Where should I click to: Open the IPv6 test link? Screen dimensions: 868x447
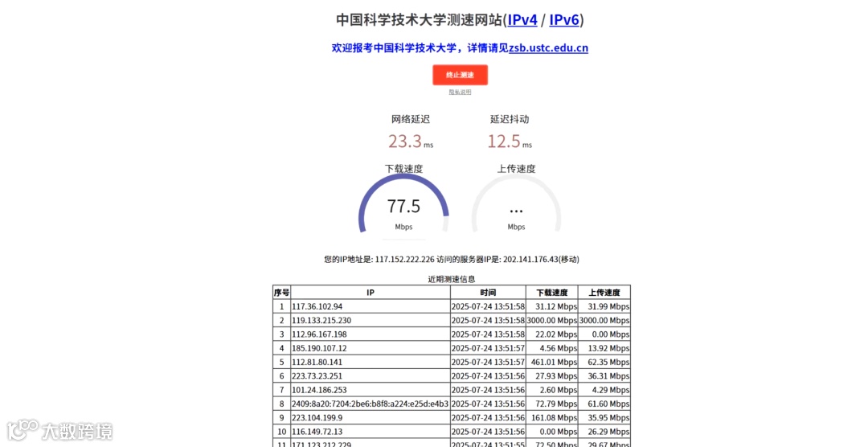564,20
